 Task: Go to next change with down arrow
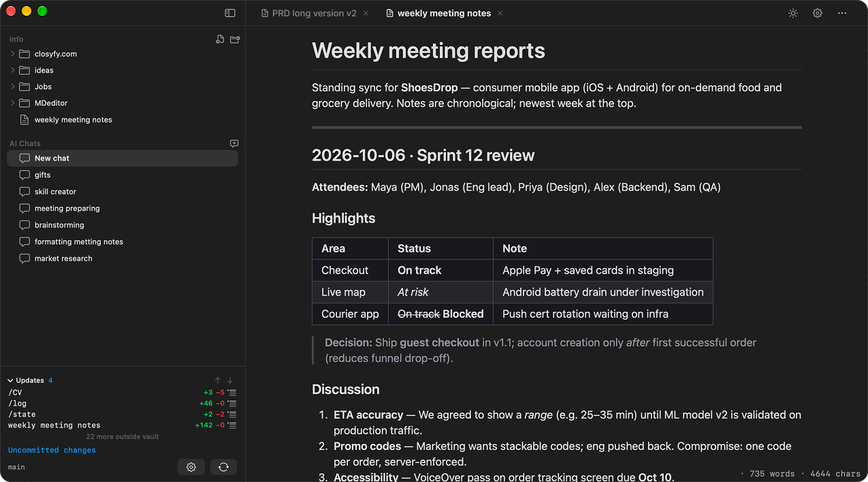tap(230, 381)
